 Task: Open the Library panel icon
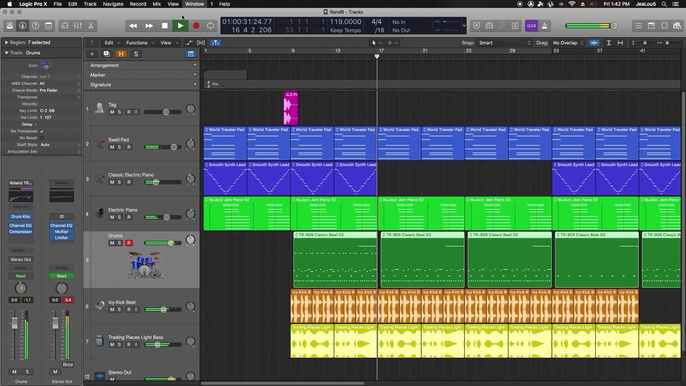10,26
